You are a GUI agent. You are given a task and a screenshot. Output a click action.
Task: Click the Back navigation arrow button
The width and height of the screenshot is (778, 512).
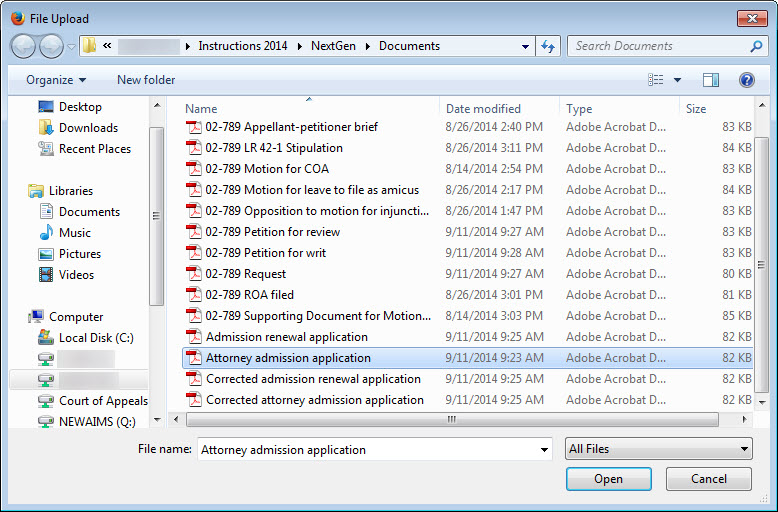[x=24, y=46]
